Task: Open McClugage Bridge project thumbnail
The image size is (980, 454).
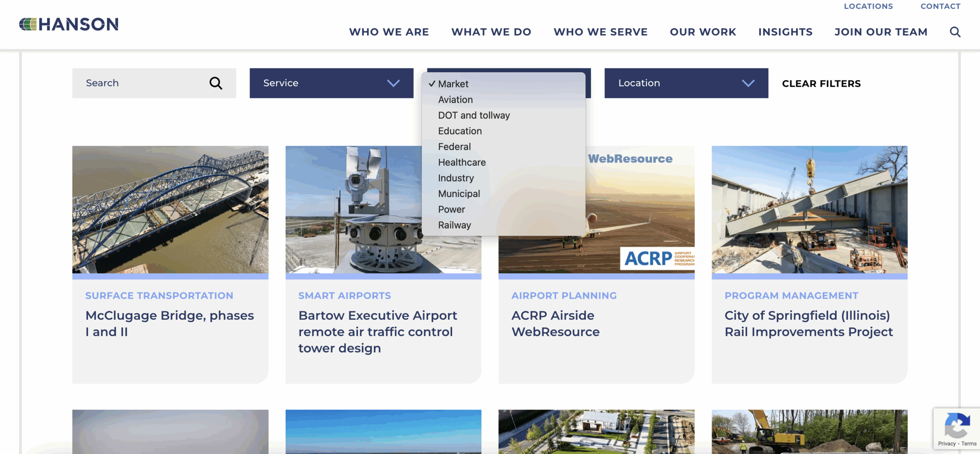Action: pyautogui.click(x=170, y=209)
